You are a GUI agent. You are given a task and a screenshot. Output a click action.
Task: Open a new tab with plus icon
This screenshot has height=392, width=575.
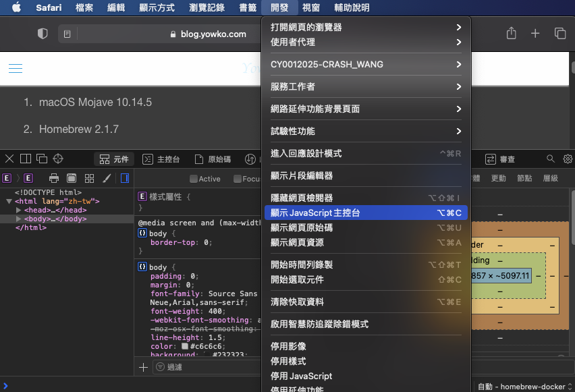click(x=535, y=33)
